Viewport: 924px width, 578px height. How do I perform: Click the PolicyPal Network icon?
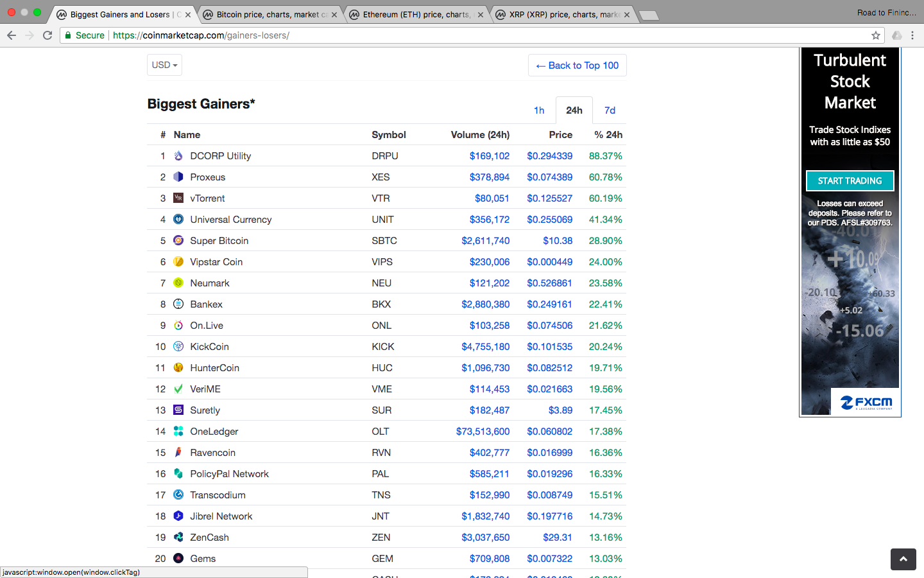pyautogui.click(x=178, y=474)
